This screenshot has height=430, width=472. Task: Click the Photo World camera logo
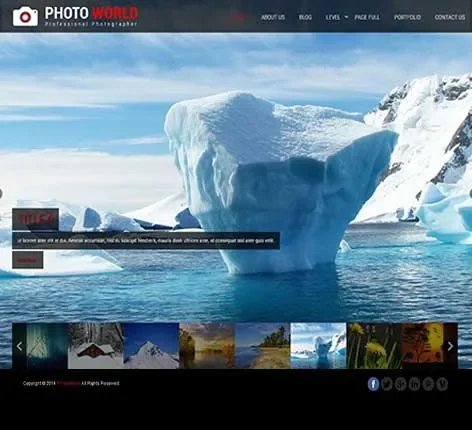(25, 16)
